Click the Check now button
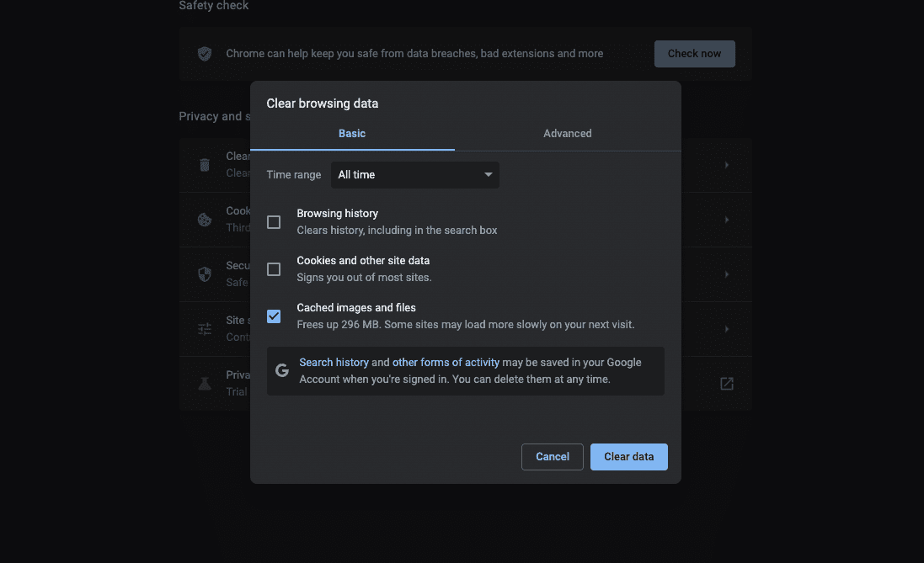 pyautogui.click(x=694, y=54)
